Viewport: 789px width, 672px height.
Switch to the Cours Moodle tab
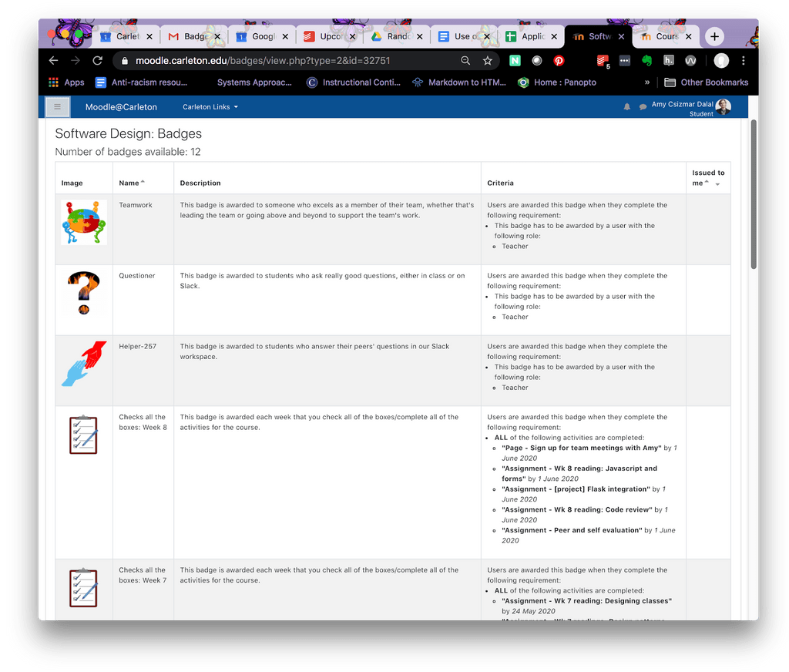click(666, 36)
